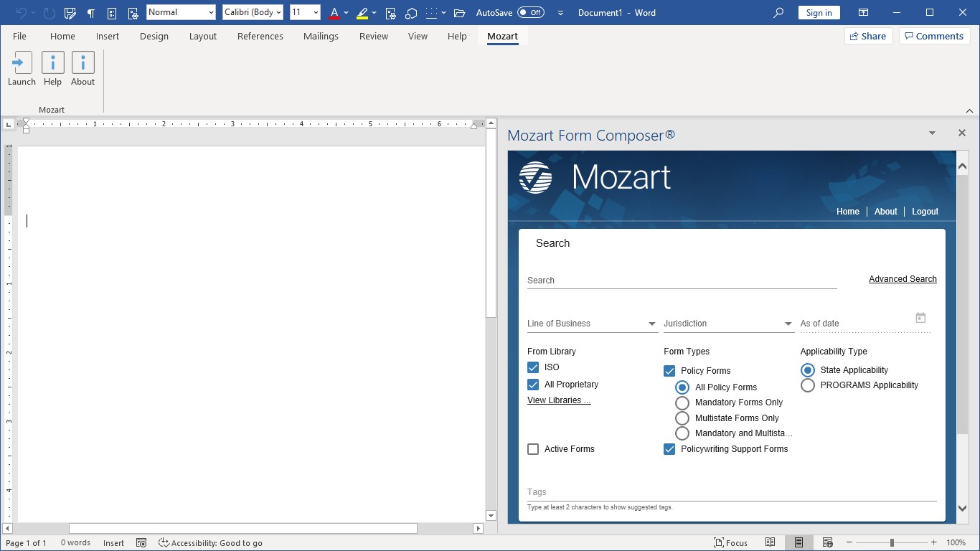Select Print Layout view icon
Viewport: 980px width, 551px height.
tap(798, 543)
